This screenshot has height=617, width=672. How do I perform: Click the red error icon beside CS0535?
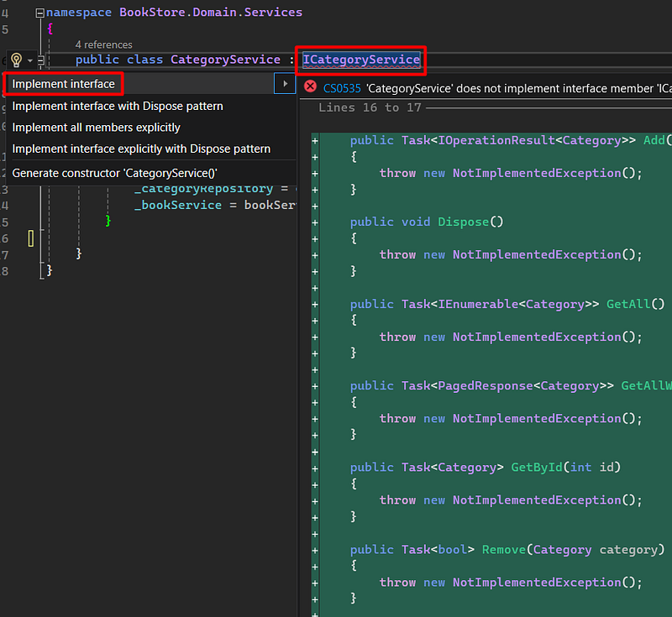[310, 87]
